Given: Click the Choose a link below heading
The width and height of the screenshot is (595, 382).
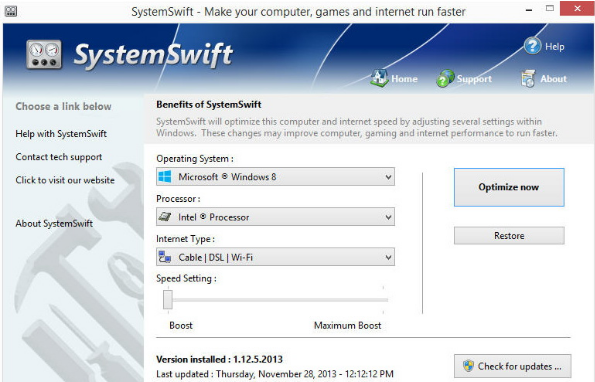Looking at the screenshot, I should pyautogui.click(x=63, y=106).
